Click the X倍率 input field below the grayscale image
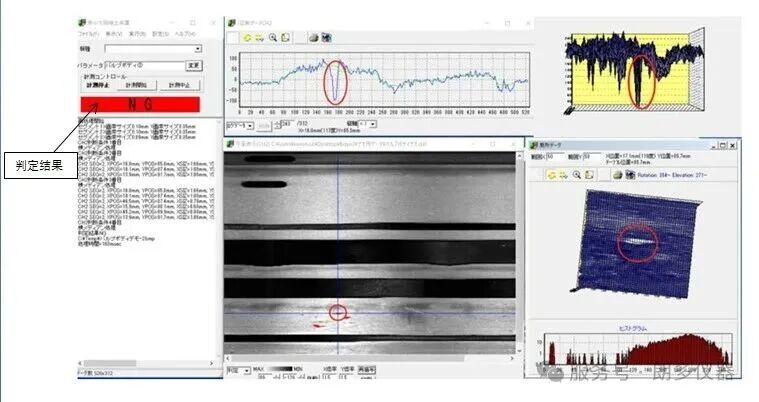The width and height of the screenshot is (759, 402). tap(331, 376)
